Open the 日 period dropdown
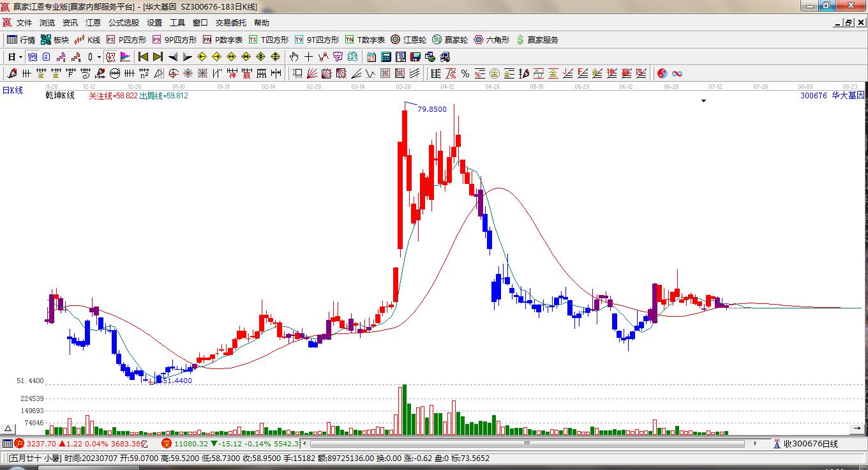Image resolution: width=868 pixels, height=470 pixels. pyautogui.click(x=15, y=57)
